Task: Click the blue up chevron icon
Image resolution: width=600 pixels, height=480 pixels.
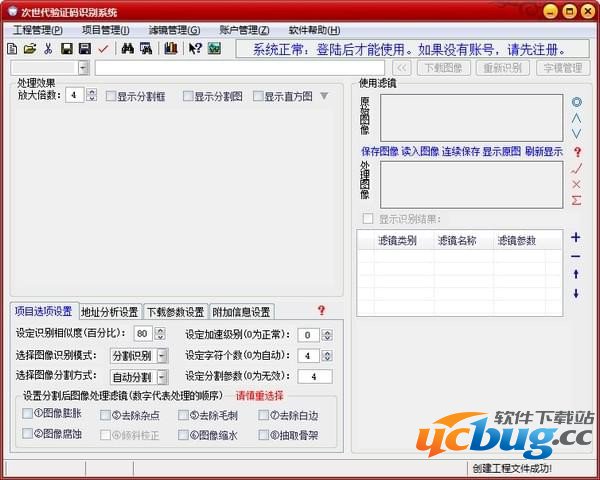Action: 576,118
